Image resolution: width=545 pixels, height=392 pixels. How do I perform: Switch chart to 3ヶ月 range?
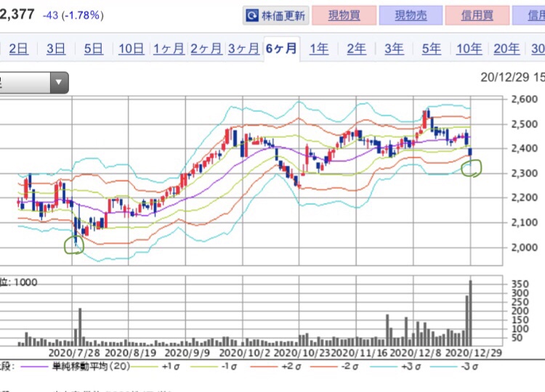pos(244,49)
